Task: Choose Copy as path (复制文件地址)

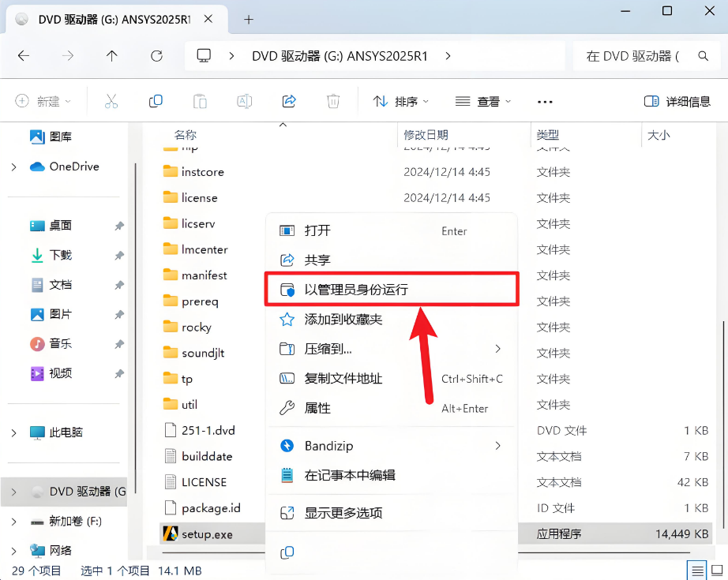Action: (392, 379)
